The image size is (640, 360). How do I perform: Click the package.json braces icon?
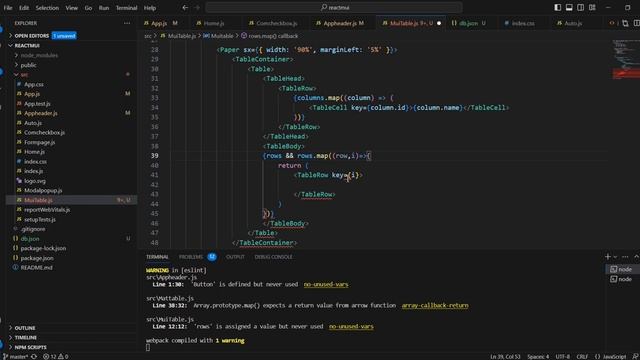[x=16, y=258]
